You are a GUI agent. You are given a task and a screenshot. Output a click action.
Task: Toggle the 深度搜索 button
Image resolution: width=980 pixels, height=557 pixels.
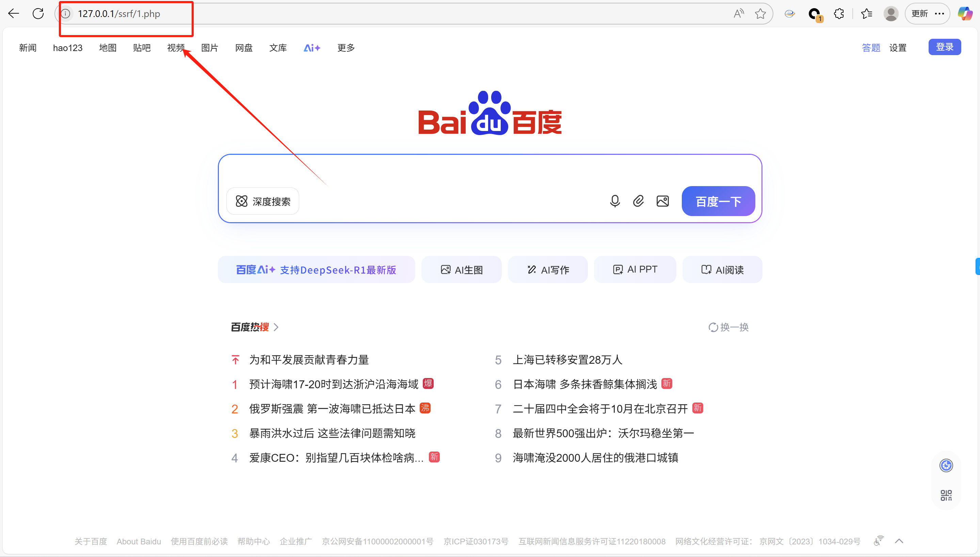263,201
